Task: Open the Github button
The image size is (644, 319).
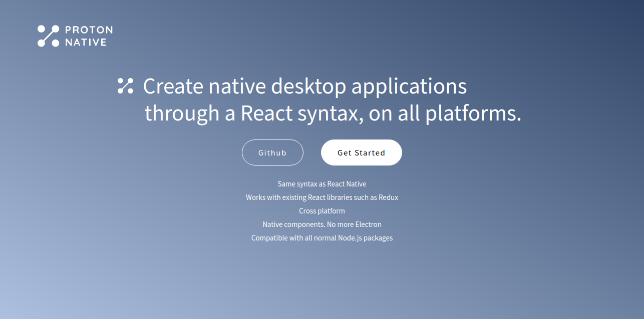Action: coord(272,152)
